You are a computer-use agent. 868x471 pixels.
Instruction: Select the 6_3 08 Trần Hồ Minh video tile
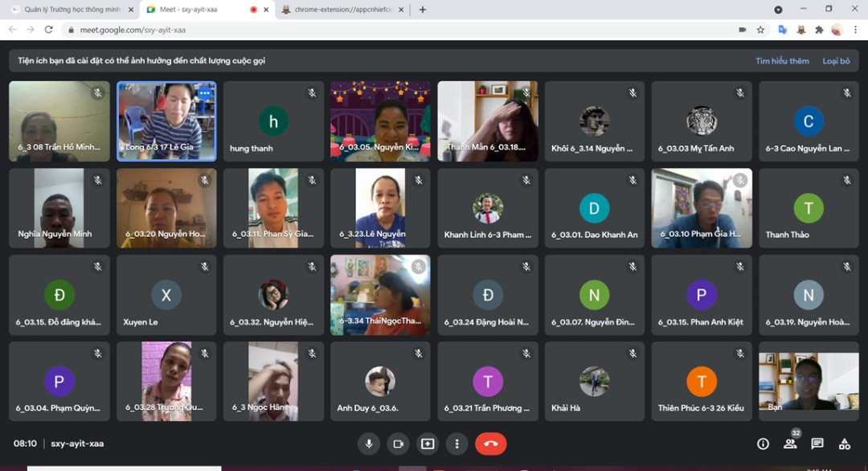[x=59, y=121]
